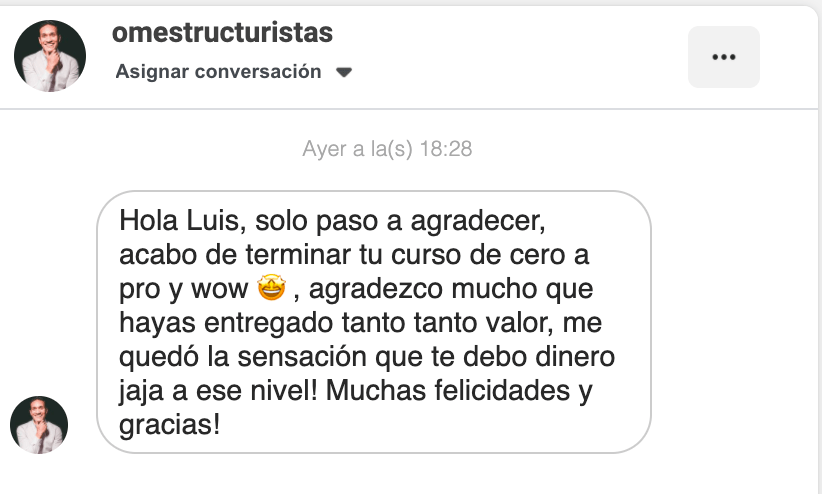Image resolution: width=822 pixels, height=494 pixels.
Task: Click the timestamp Ayer a la(s) 18:28
Action: 387,149
